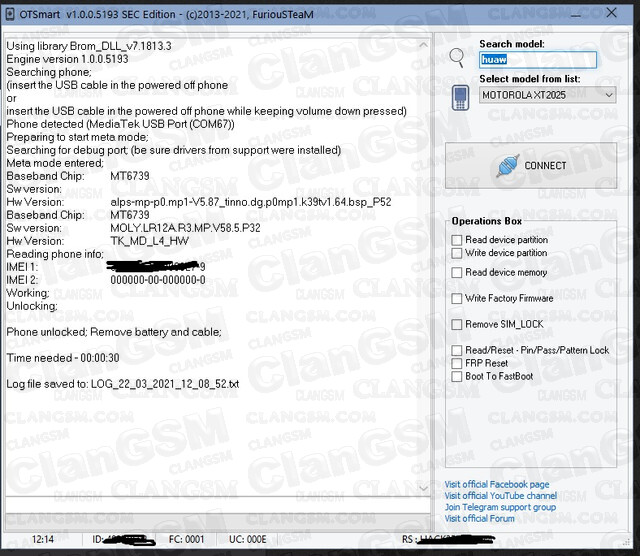Click the 'Meta mode entered;' log line
The image size is (640, 556).
click(55, 163)
